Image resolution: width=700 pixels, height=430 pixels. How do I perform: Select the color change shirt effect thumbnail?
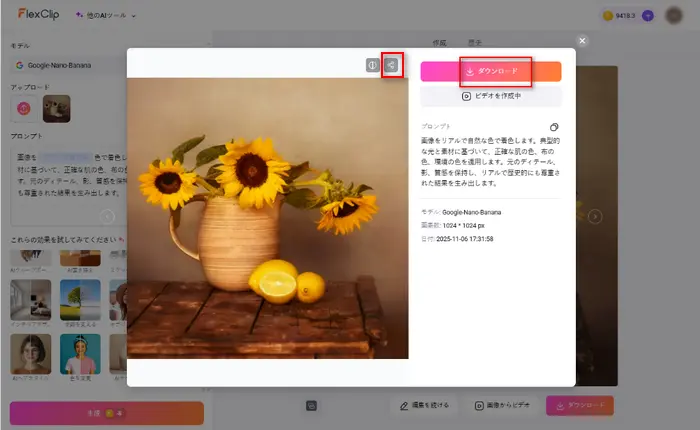click(80, 354)
